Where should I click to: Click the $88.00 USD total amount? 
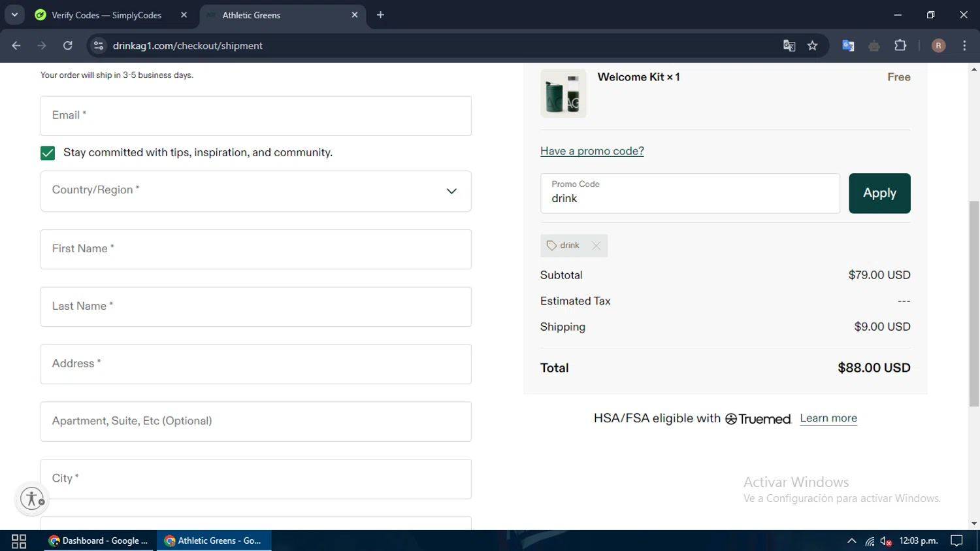[874, 368]
